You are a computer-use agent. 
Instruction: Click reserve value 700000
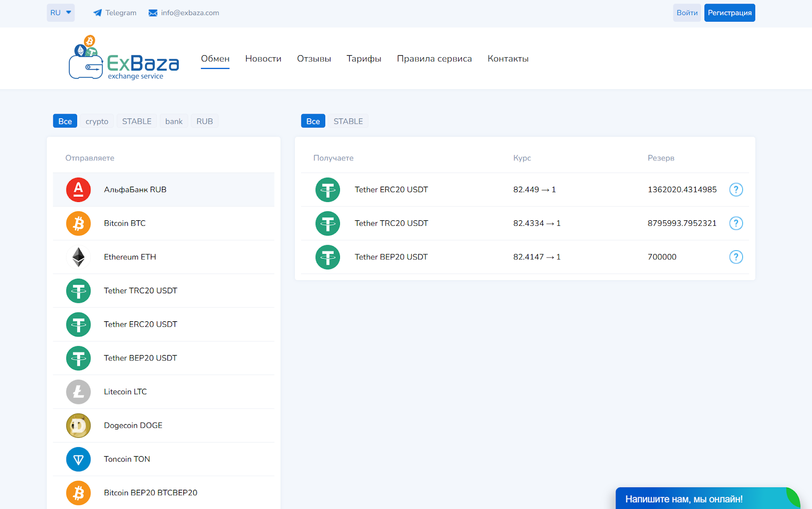(x=662, y=257)
